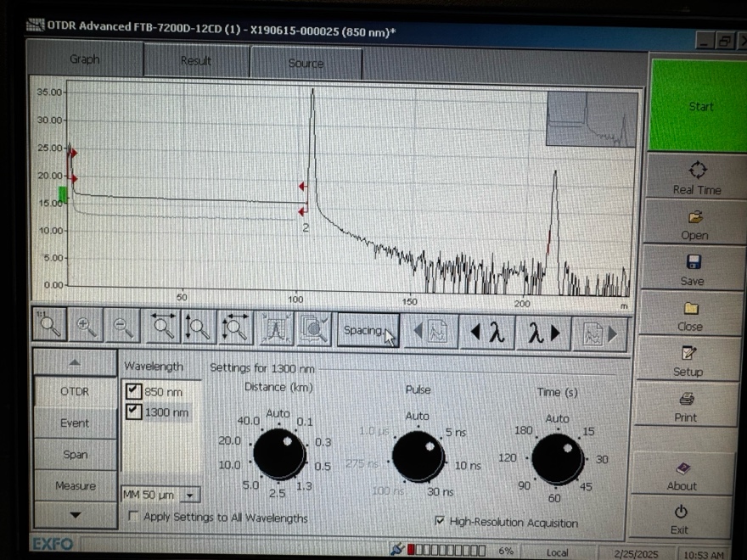The image size is (747, 560).
Task: Show the next trace with the right trace arrow
Action: pos(600,333)
